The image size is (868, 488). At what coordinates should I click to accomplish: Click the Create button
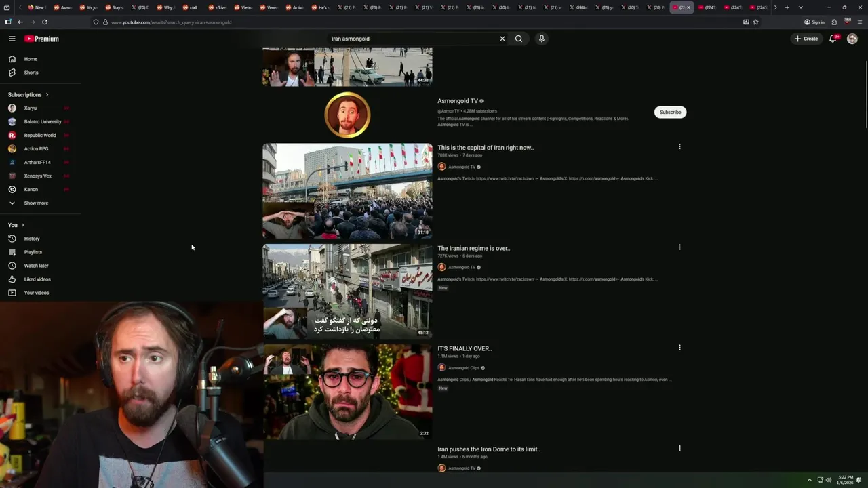pos(806,39)
